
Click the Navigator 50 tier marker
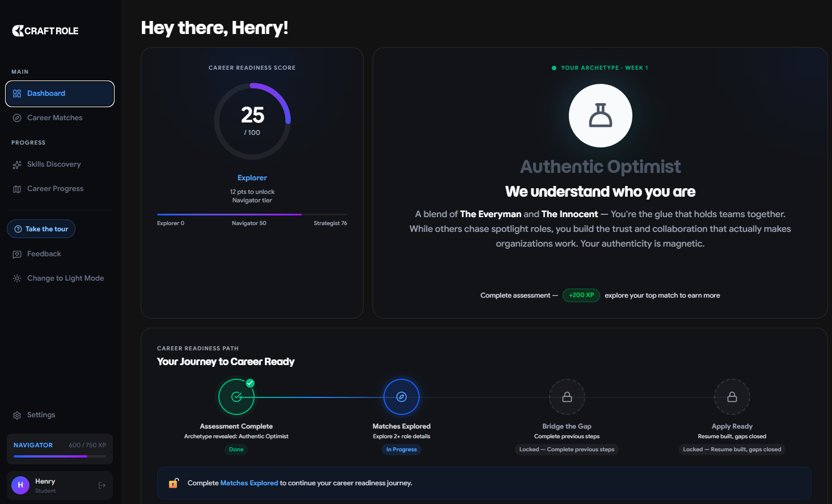(x=249, y=223)
